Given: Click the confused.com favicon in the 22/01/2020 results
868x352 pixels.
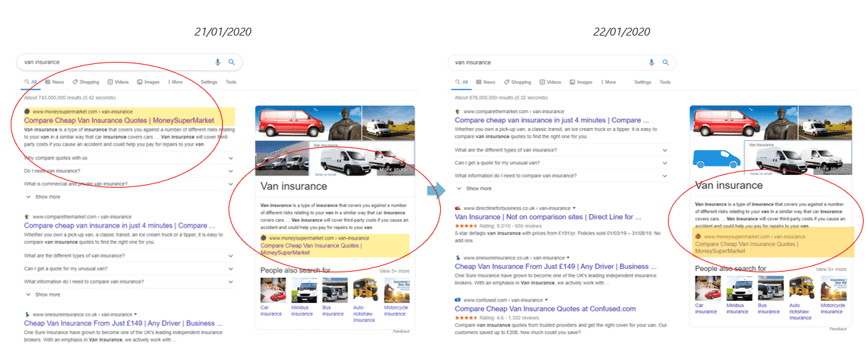Looking at the screenshot, I should pyautogui.click(x=458, y=300).
